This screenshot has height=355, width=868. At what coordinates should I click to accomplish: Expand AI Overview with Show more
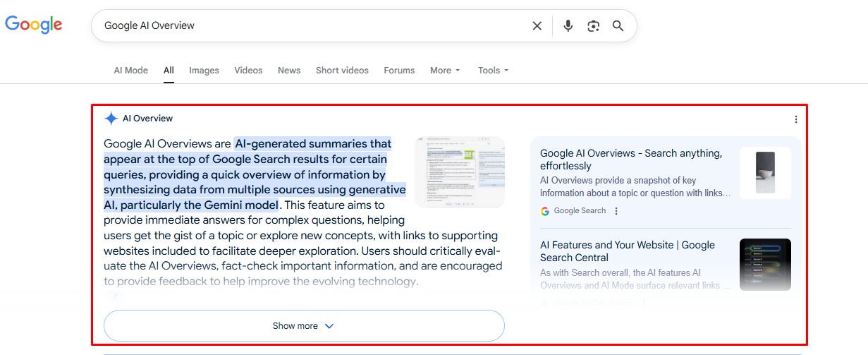point(304,326)
